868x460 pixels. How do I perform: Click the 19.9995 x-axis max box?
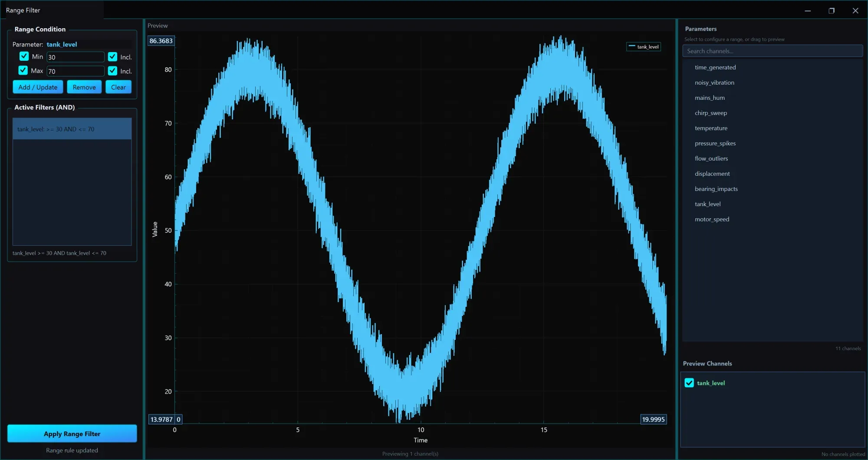653,419
